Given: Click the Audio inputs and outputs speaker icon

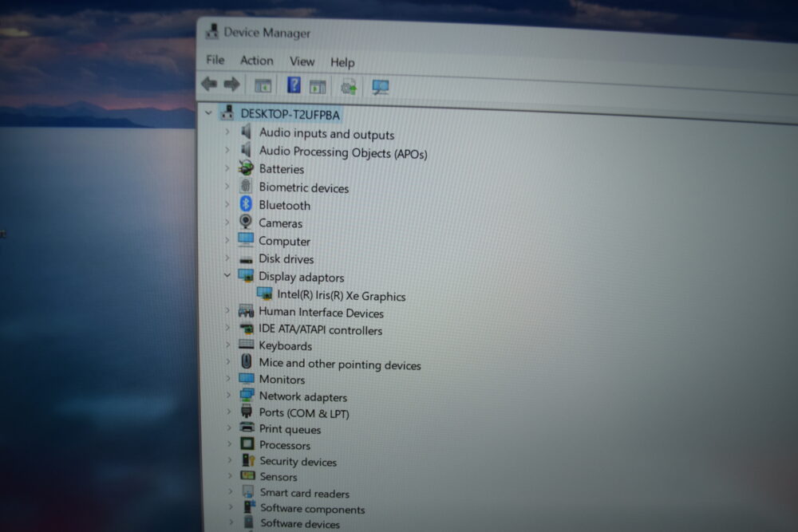Looking at the screenshot, I should [247, 132].
